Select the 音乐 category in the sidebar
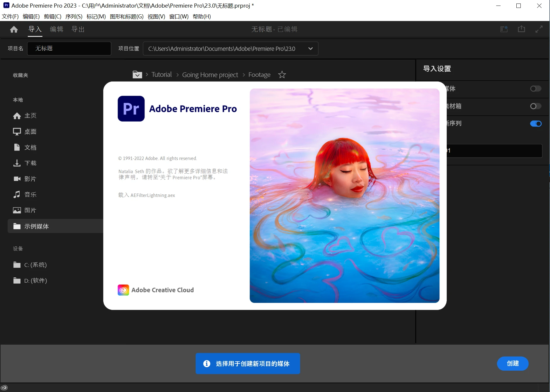Viewport: 550px width, 392px height. (29, 194)
